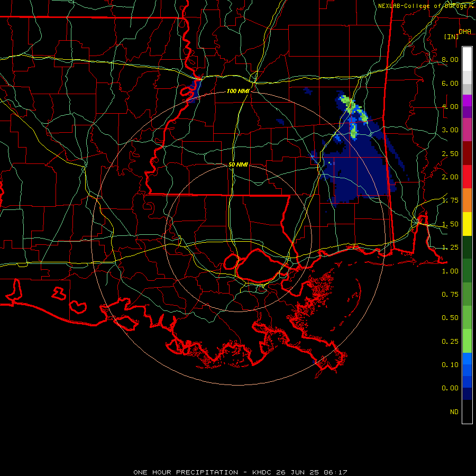The width and height of the screenshot is (476, 476).
Task: Click the ONE HOUR PRECIPITATION title caption
Action: (240, 472)
